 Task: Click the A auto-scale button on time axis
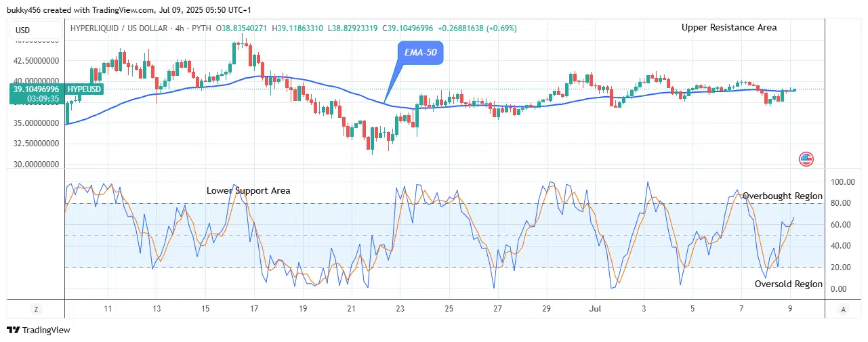(x=843, y=309)
